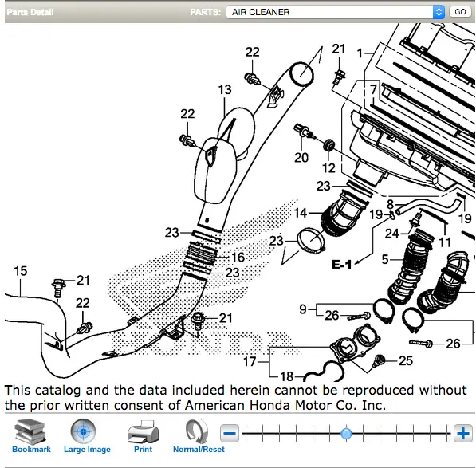Screen dimensions: 476x468
Task: Select part number 11 in the diagram
Action: click(x=445, y=242)
